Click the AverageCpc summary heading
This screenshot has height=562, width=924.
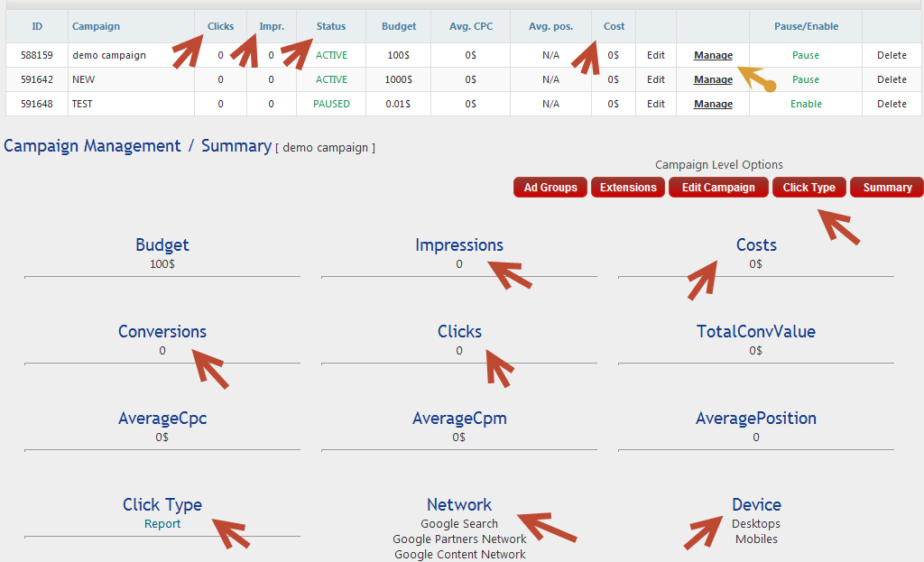pyautogui.click(x=162, y=419)
